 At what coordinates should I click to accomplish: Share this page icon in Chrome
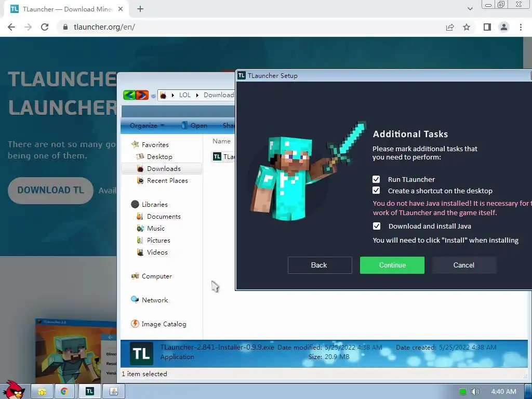coord(450,27)
